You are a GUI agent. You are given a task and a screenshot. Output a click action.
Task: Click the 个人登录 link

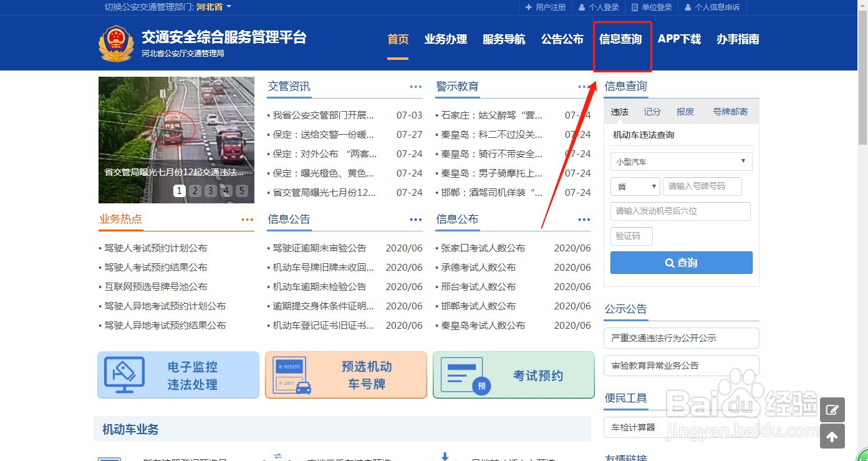604,7
